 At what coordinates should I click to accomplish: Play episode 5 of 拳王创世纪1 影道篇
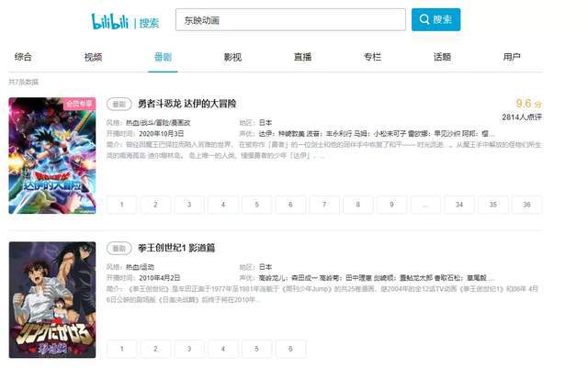pyautogui.click(x=256, y=349)
